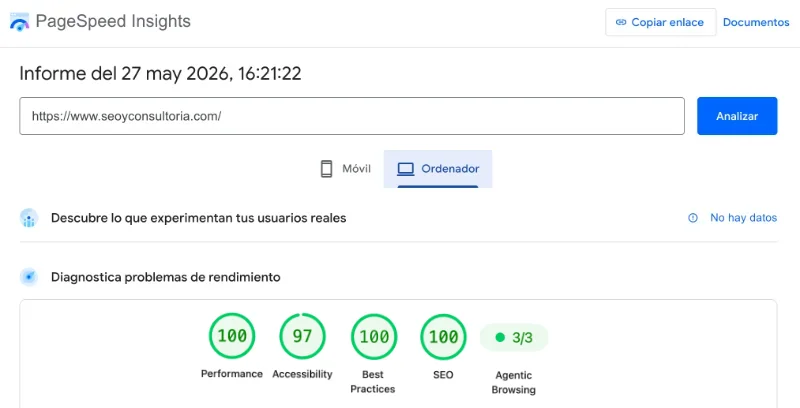Select the Accessibility score gauge 97
The width and height of the screenshot is (800, 408).
point(302,336)
